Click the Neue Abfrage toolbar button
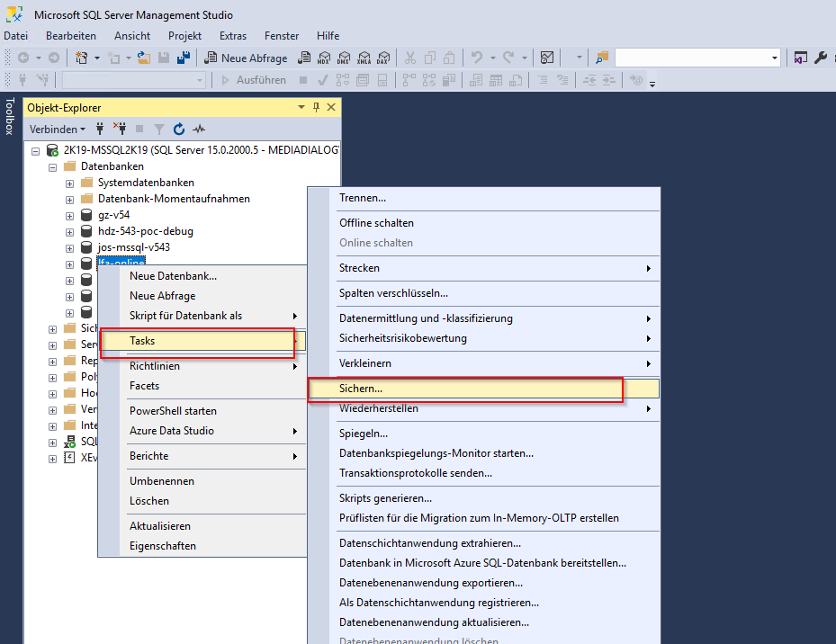The height and width of the screenshot is (644, 836). point(247,58)
